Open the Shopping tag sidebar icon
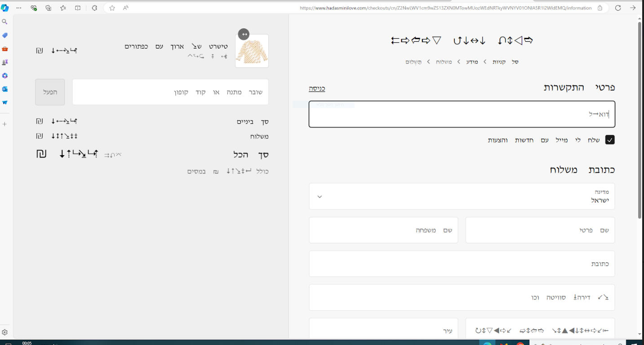Viewport: 644px width, 345px height. click(4, 35)
